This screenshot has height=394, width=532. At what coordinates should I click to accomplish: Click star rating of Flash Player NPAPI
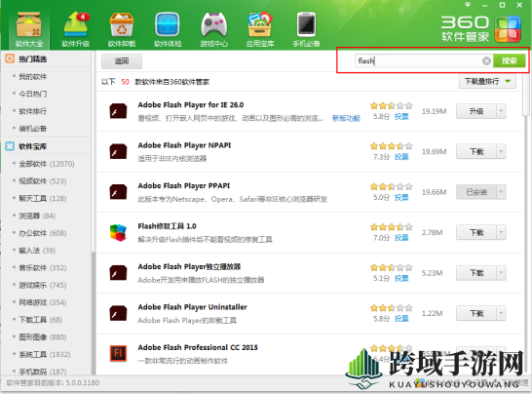pos(391,146)
